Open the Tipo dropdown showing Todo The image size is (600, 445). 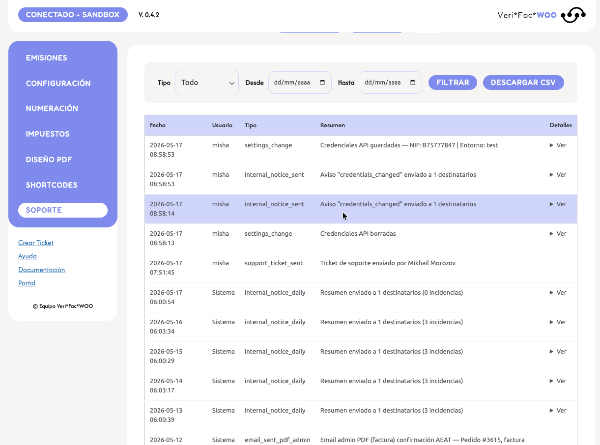207,82
